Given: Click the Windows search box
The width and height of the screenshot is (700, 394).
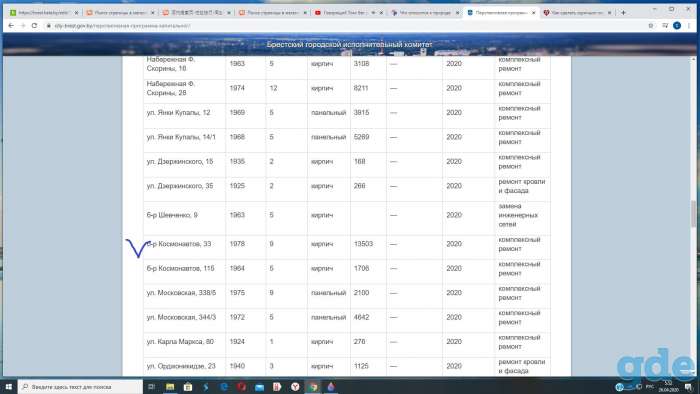Looking at the screenshot, I should coord(80,387).
